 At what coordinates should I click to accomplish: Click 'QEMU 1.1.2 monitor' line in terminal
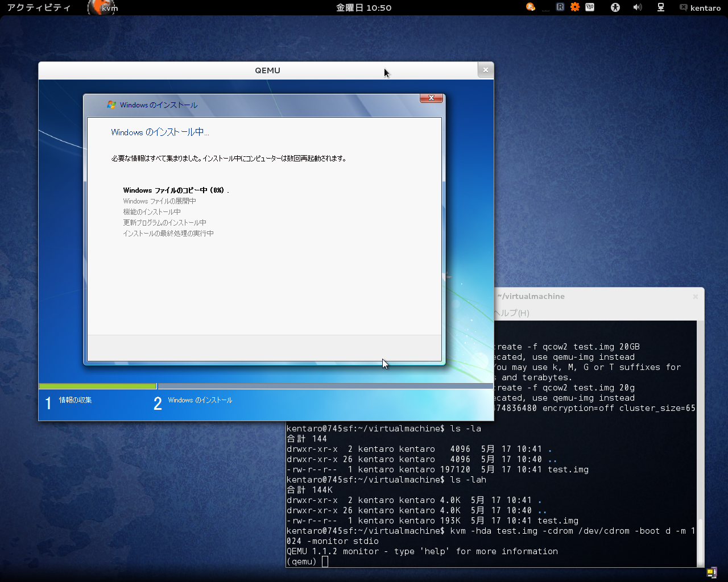pos(422,551)
